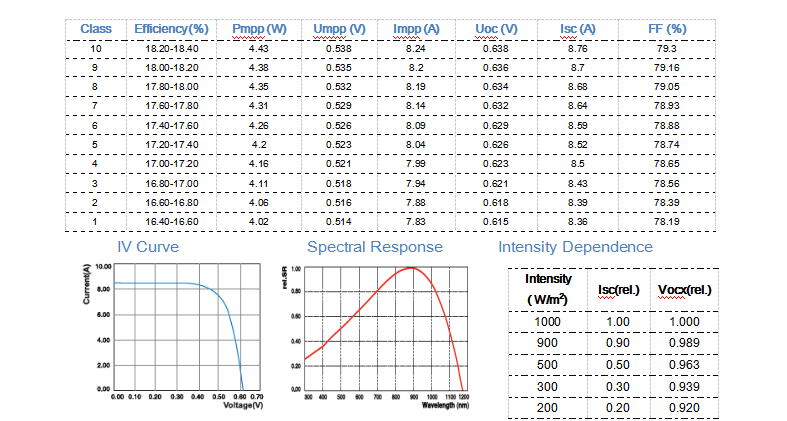Select the FF (%) column header
Image resolution: width=787 pixels, height=421 pixels.
pos(667,28)
